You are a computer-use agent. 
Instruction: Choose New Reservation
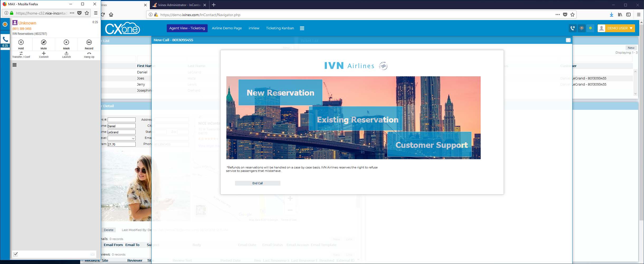280,92
